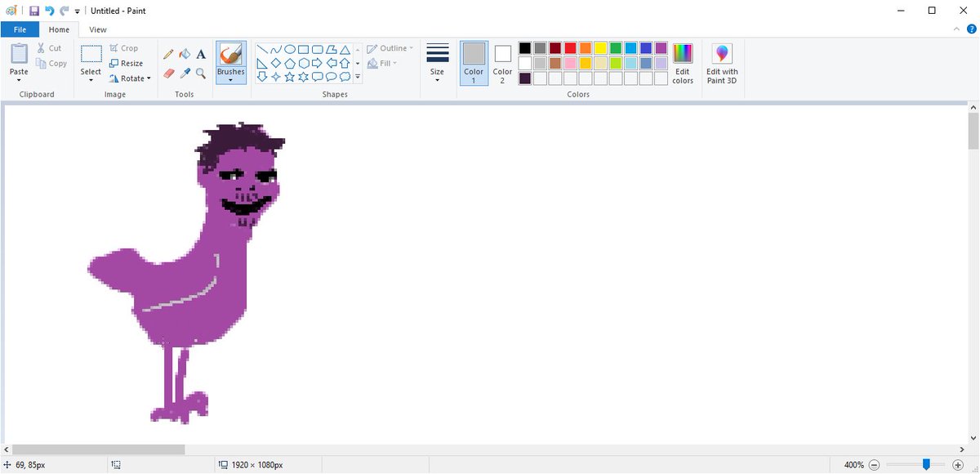Screen dimensions: 980x474
Task: Click the Brushes tool icon
Action: click(231, 54)
